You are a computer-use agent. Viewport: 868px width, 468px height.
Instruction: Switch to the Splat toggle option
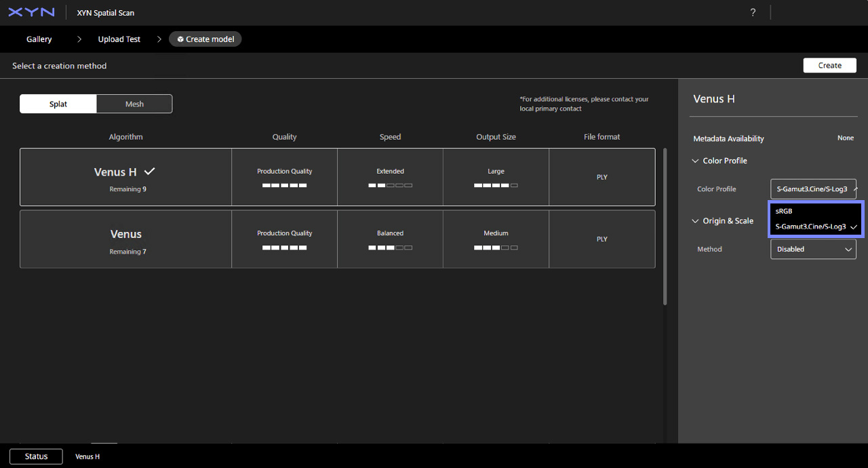[x=58, y=104]
